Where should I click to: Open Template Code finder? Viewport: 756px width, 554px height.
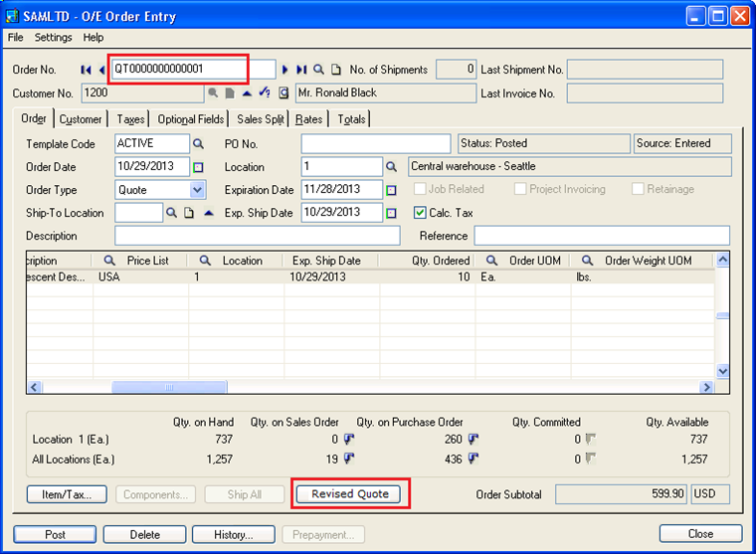(198, 143)
